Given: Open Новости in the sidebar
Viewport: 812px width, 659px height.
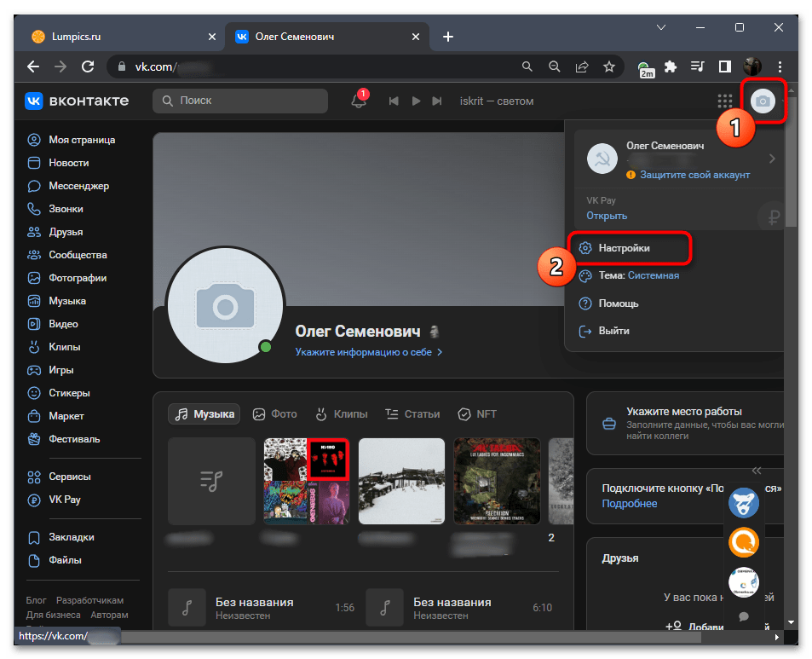Looking at the screenshot, I should [x=58, y=163].
